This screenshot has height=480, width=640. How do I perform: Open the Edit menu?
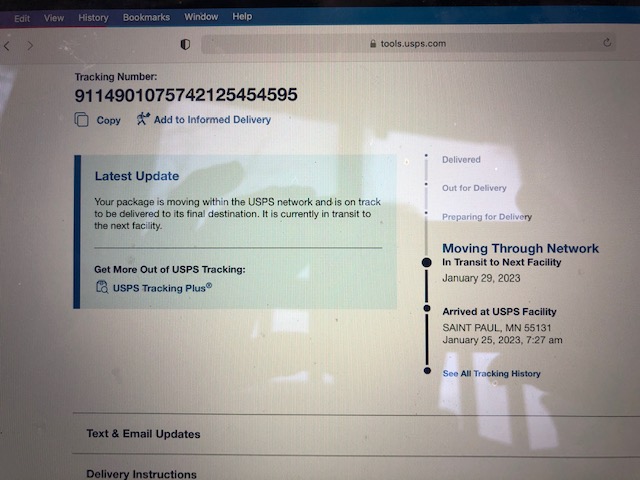22,18
